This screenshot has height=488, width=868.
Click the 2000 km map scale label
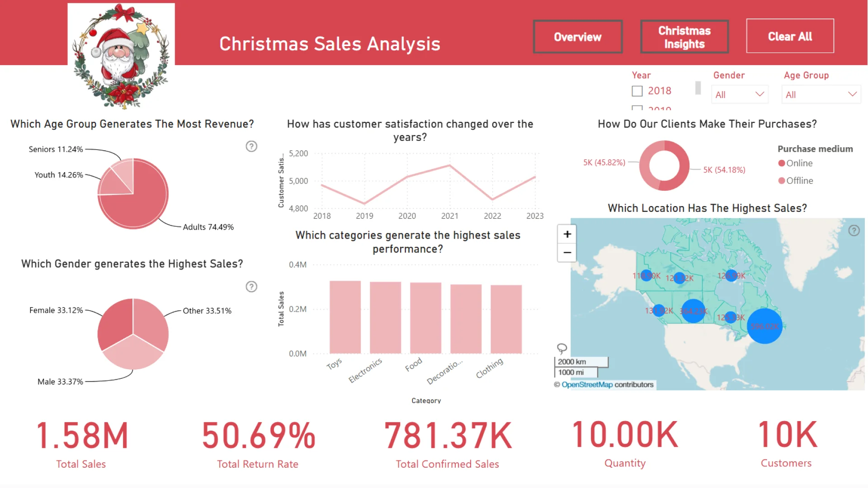coord(572,361)
